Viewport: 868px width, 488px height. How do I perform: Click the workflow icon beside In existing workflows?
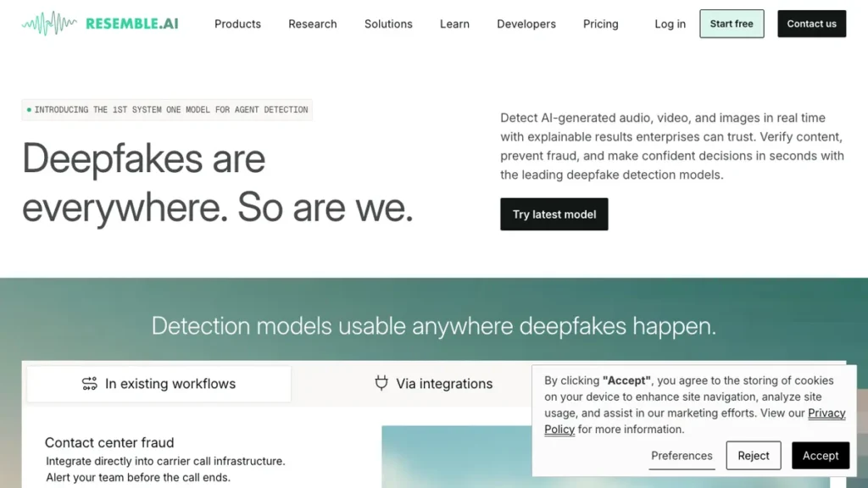pyautogui.click(x=89, y=384)
